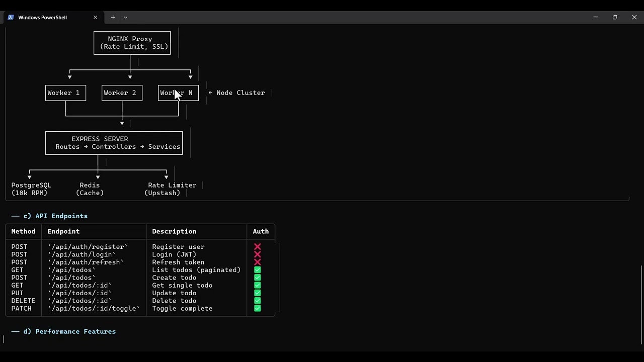The height and width of the screenshot is (362, 644).
Task: Click the "Get single todo" description
Action: (x=182, y=285)
